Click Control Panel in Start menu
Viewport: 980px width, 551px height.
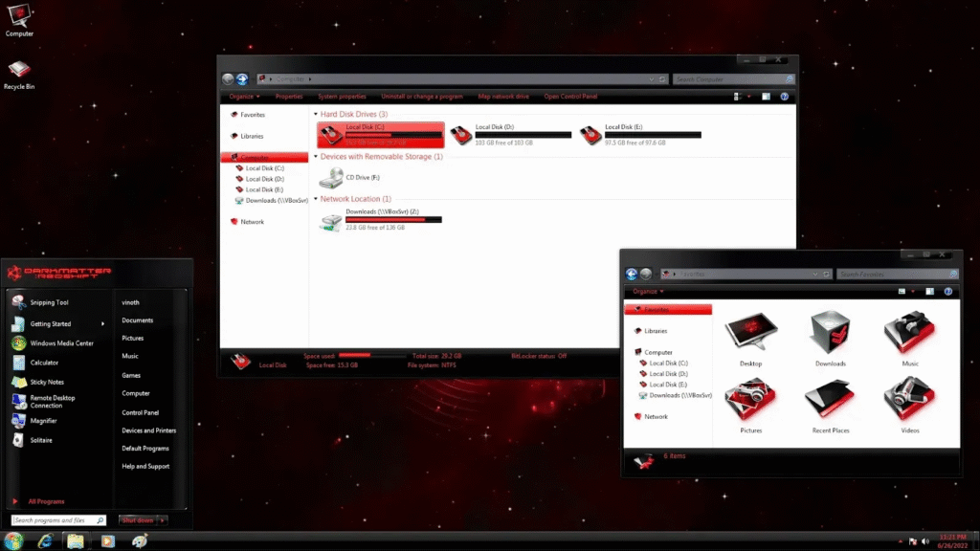pyautogui.click(x=140, y=412)
